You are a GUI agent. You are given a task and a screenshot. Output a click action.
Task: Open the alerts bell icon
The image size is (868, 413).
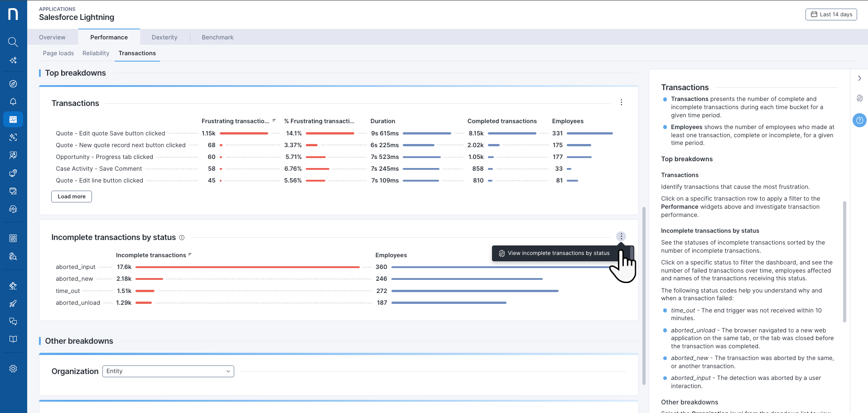(x=13, y=101)
